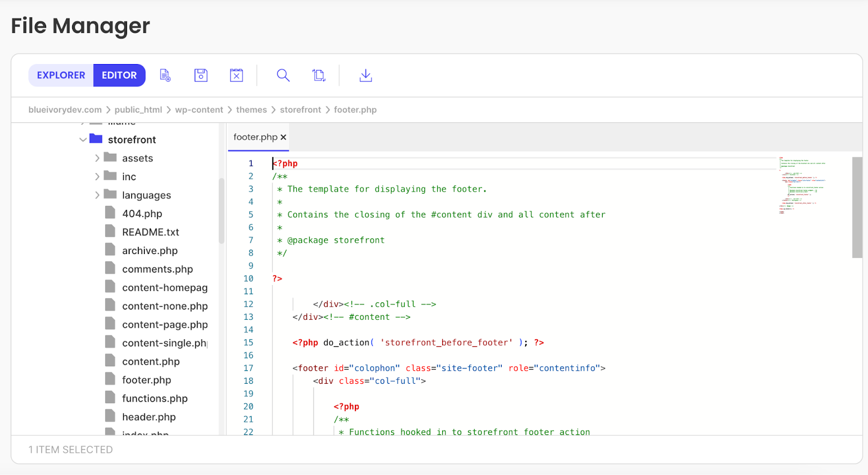This screenshot has height=475, width=868.
Task: Click the file tree scrollbar thumb
Action: (221, 211)
